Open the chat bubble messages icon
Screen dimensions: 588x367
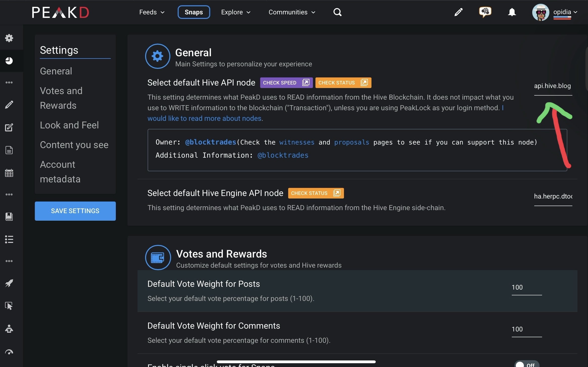(x=485, y=12)
